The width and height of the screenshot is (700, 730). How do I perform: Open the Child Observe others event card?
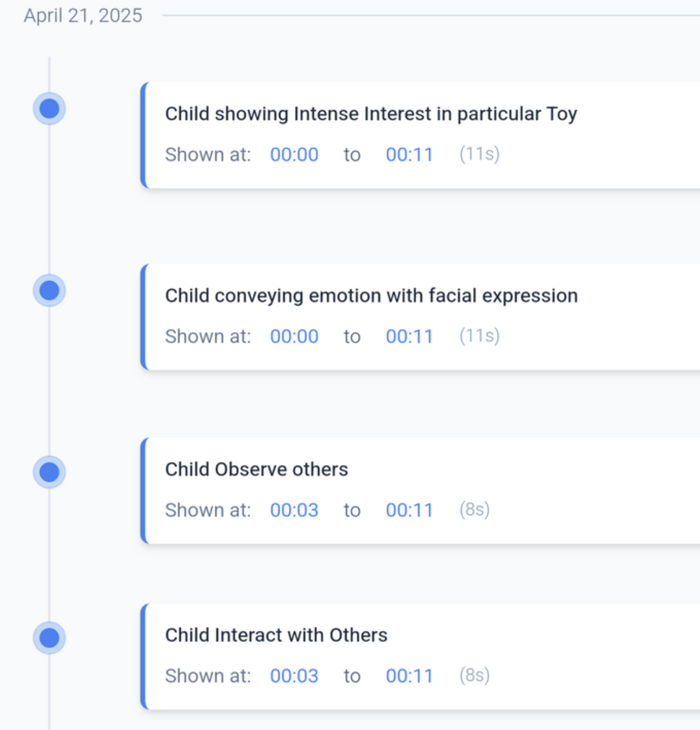click(x=257, y=469)
